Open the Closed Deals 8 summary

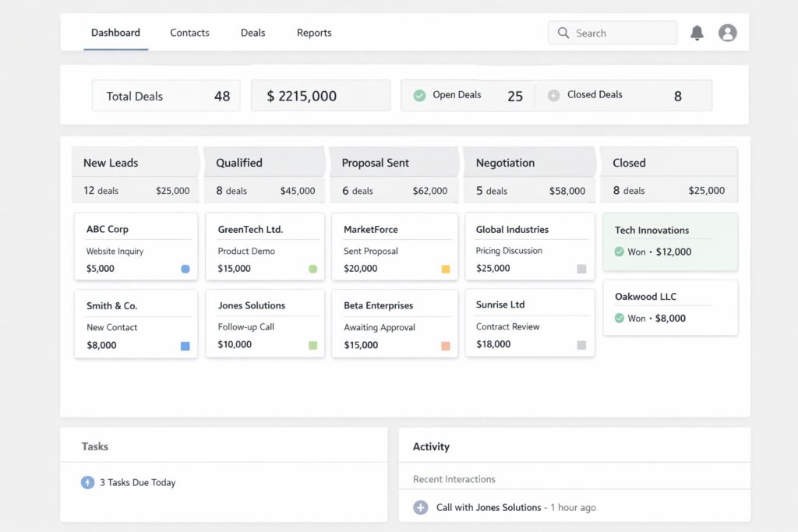coord(623,96)
